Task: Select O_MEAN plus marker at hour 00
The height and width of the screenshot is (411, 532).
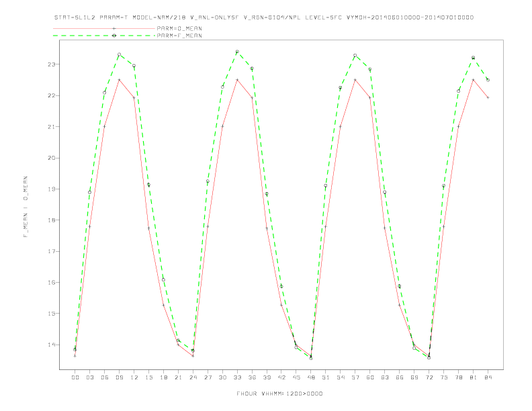Action: 75,356
